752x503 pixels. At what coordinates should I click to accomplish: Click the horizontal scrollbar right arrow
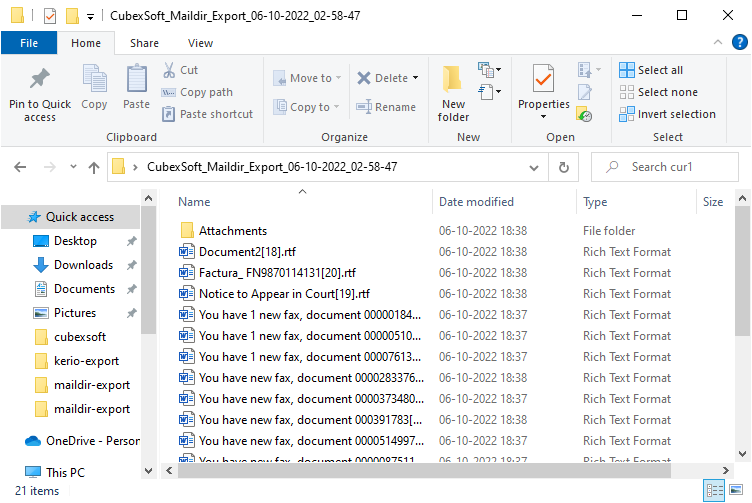click(x=726, y=470)
